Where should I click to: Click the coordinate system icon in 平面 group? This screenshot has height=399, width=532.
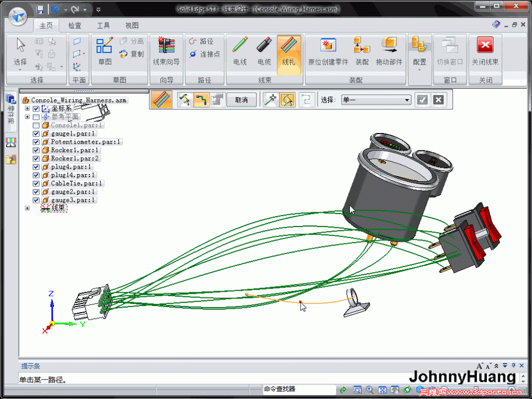77,67
